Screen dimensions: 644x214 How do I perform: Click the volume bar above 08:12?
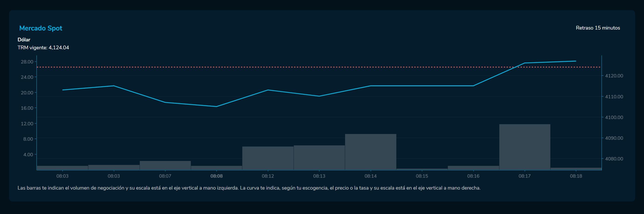point(268,158)
